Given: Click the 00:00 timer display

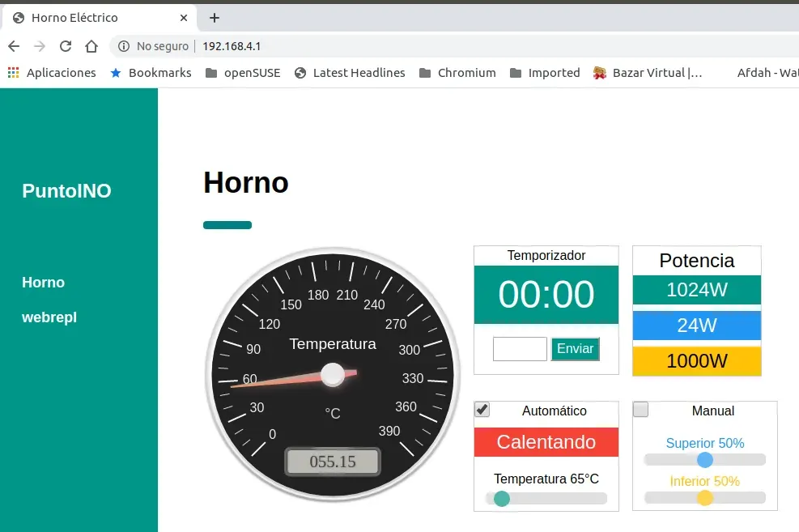Looking at the screenshot, I should (x=546, y=295).
